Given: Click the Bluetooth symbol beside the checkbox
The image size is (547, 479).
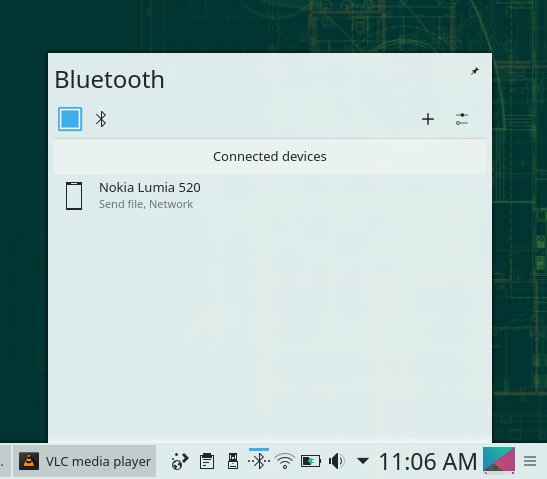Looking at the screenshot, I should [x=101, y=119].
